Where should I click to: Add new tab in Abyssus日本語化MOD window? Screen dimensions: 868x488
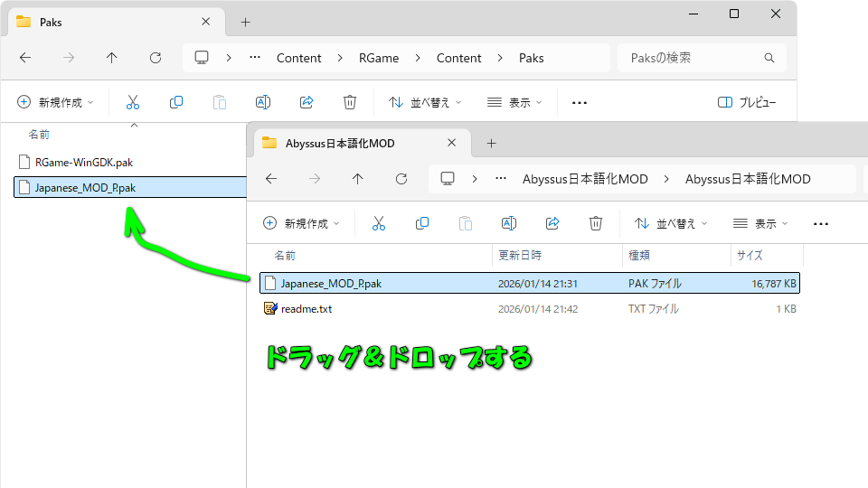491,144
